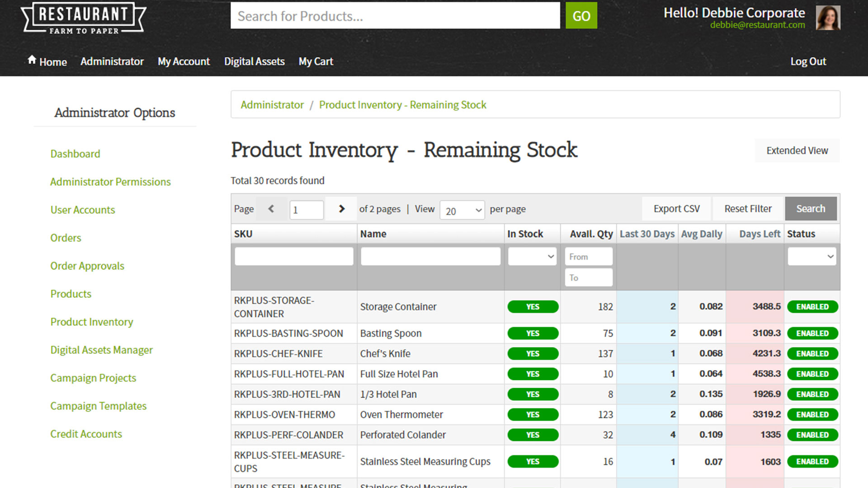The width and height of the screenshot is (868, 488).
Task: Open the Status filter dropdown
Action: tap(811, 257)
